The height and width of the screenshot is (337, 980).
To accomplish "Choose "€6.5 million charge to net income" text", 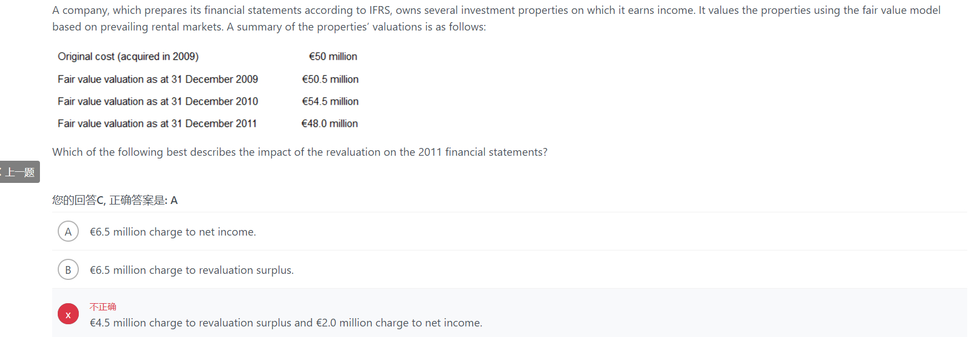I will pyautogui.click(x=173, y=232).
